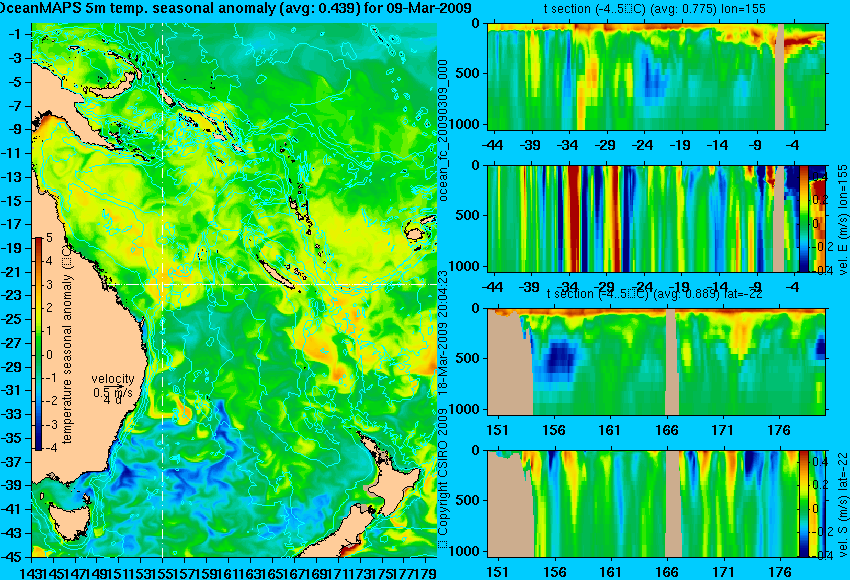The image size is (850, 580).
Task: Click the '-44' label under the vel. E section
Action: [x=492, y=286]
